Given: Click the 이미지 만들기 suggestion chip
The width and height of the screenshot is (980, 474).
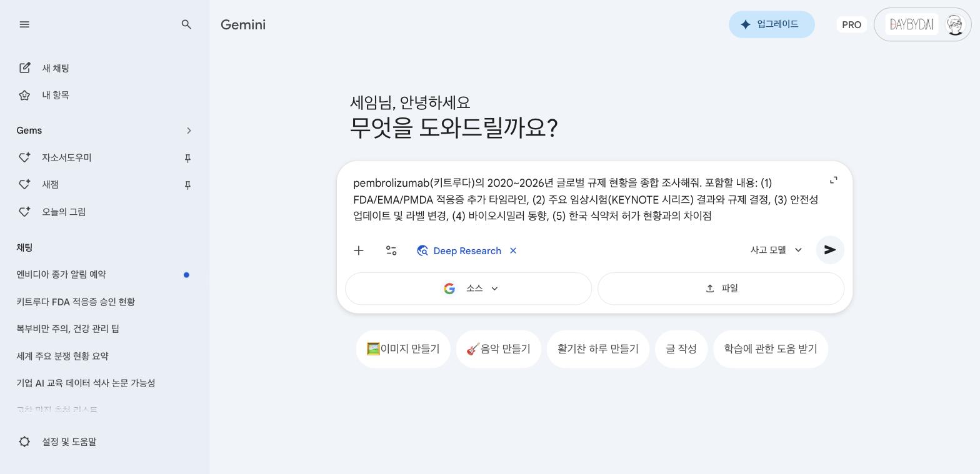Looking at the screenshot, I should tap(403, 349).
